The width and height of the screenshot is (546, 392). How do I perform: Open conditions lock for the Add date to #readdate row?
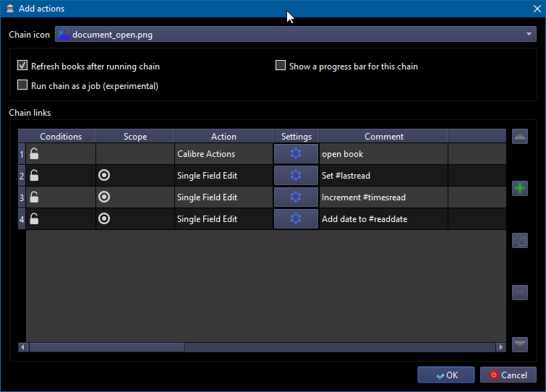click(34, 218)
